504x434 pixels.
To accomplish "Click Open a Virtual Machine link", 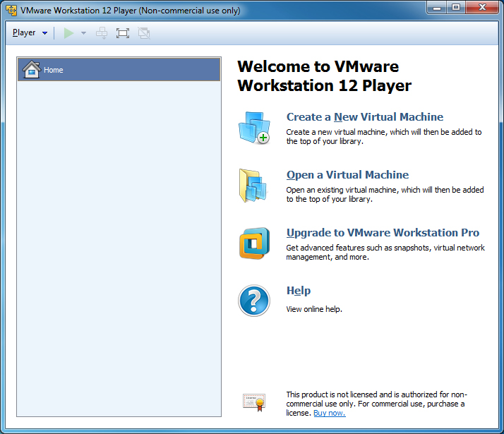I will coord(347,175).
